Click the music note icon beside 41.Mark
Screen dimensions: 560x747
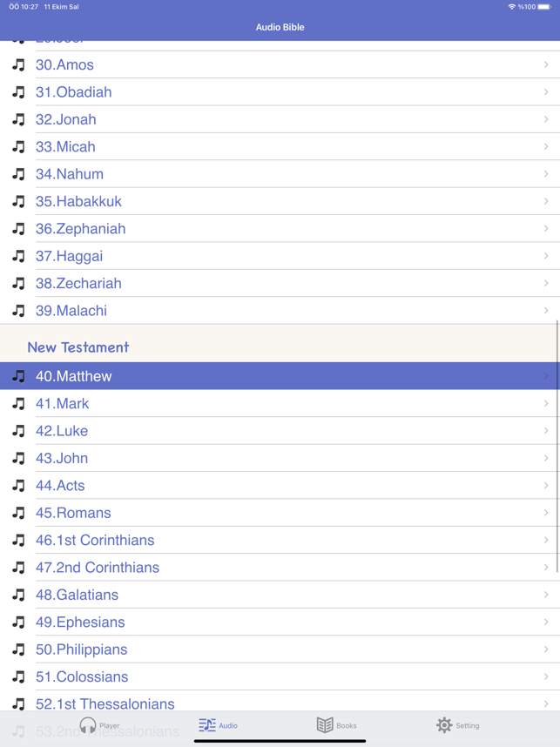tap(18, 403)
